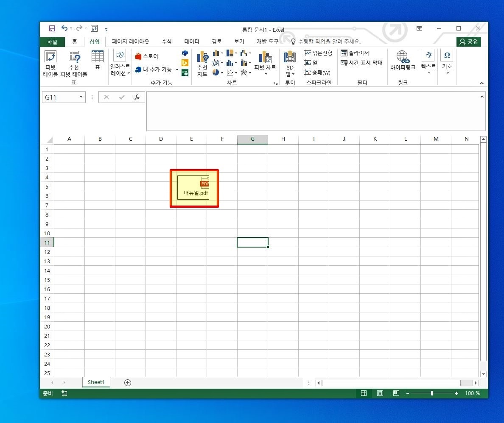
Task: Switch to Normal view
Action: point(364,393)
